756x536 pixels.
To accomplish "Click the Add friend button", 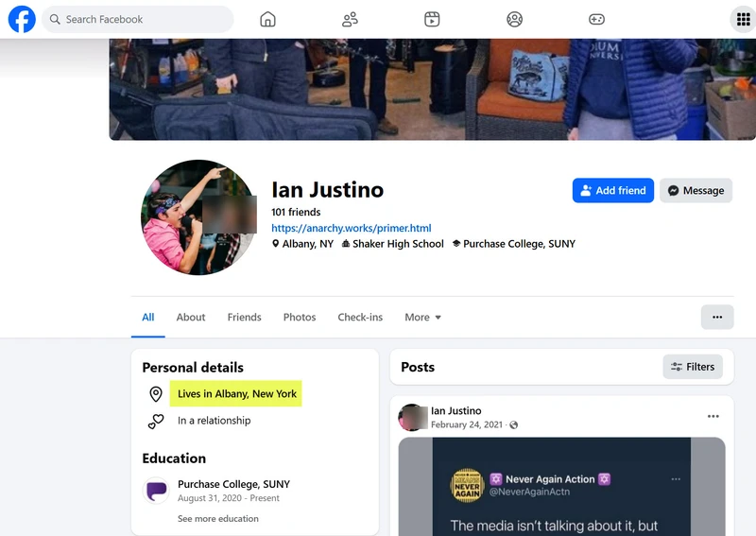I will coord(612,191).
